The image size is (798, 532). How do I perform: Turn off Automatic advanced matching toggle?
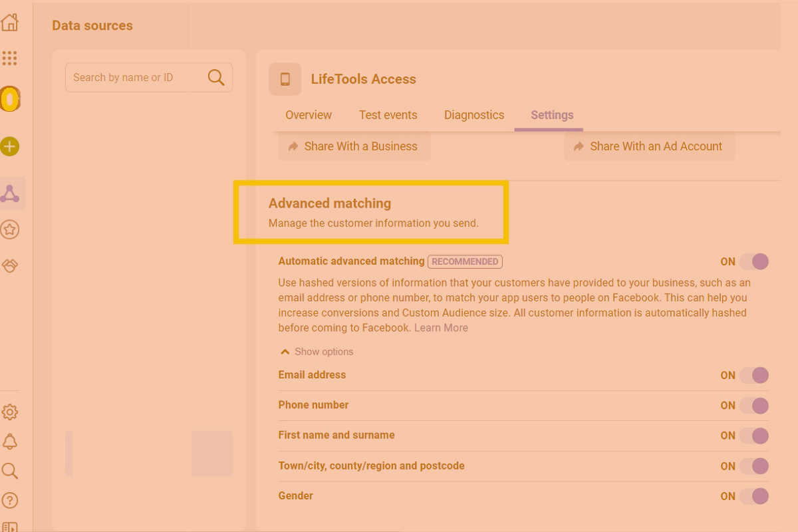(754, 261)
